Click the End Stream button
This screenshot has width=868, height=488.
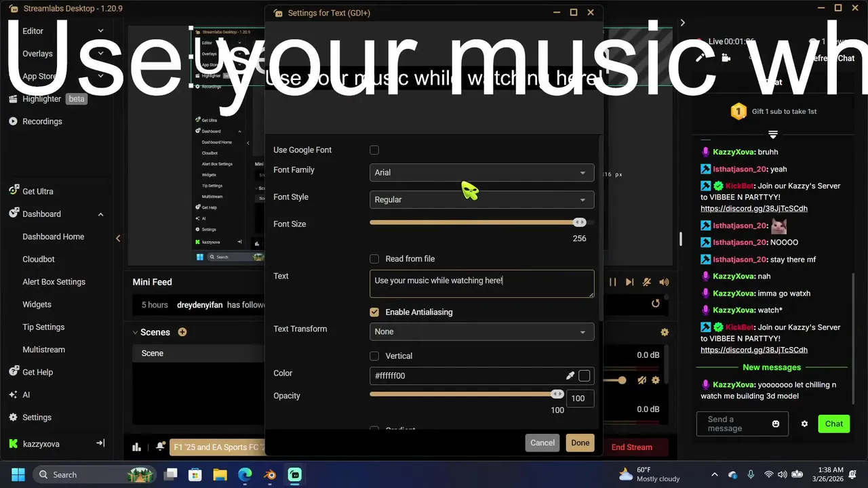point(631,447)
